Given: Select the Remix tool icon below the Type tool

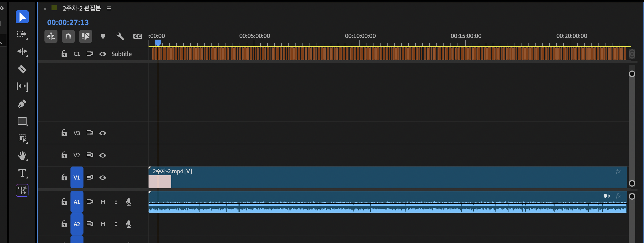Looking at the screenshot, I should coord(22,190).
